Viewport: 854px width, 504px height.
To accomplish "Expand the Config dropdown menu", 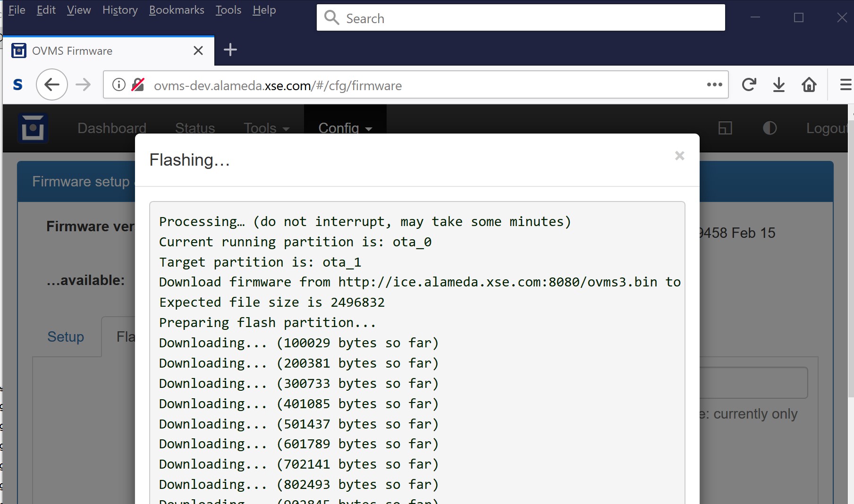I will [345, 128].
